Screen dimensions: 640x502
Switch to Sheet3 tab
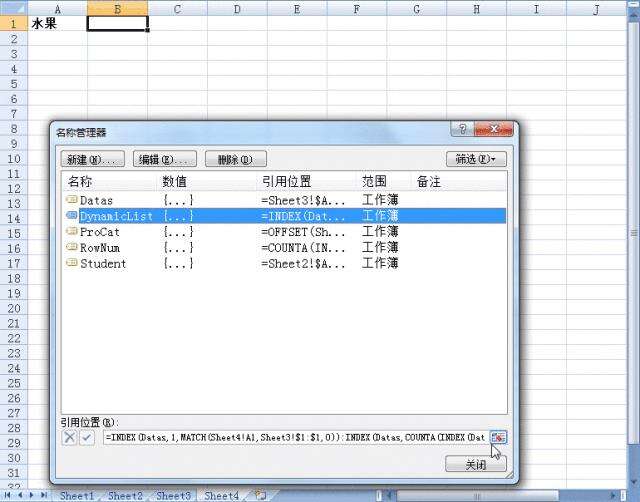pyautogui.click(x=173, y=496)
